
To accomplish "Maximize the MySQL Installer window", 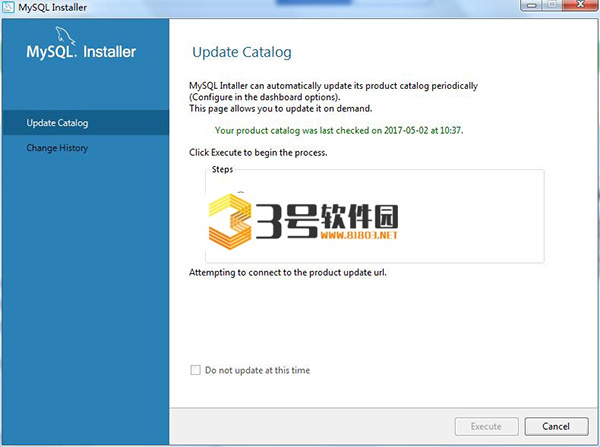I will click(552, 5).
